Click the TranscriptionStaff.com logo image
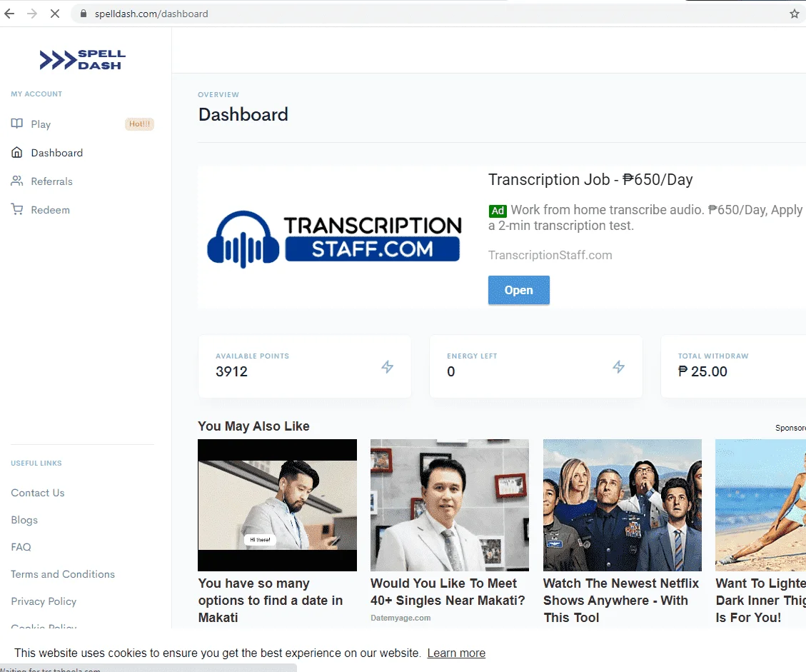The height and width of the screenshot is (672, 806). click(334, 239)
